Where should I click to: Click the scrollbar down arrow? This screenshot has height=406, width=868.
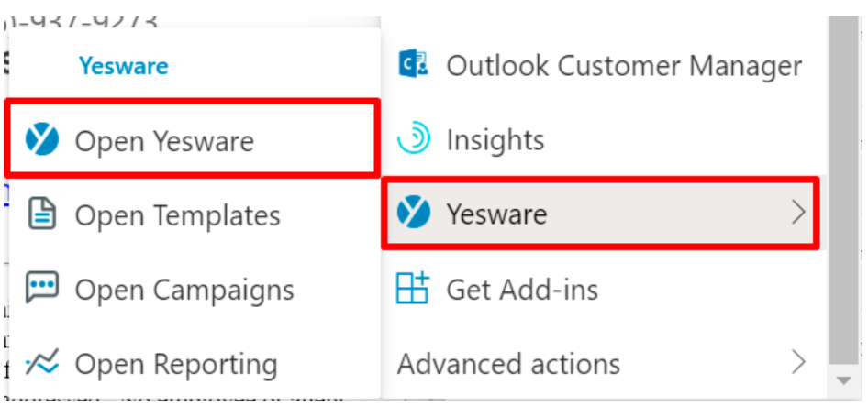843,381
